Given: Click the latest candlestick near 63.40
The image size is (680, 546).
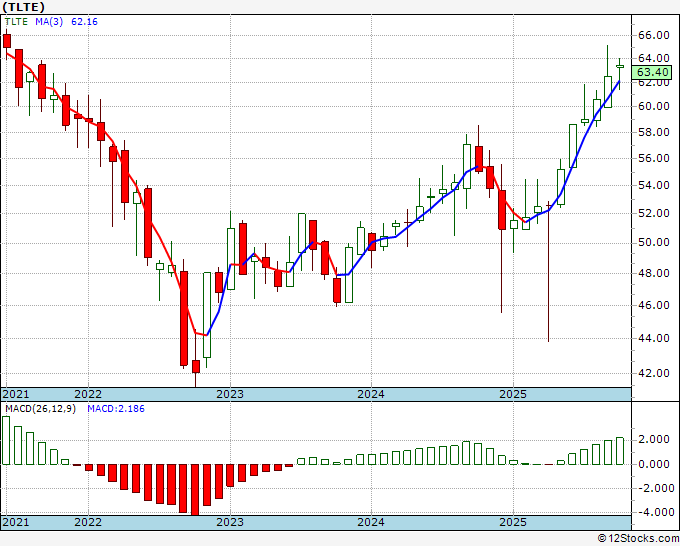Looking at the screenshot, I should [620, 66].
